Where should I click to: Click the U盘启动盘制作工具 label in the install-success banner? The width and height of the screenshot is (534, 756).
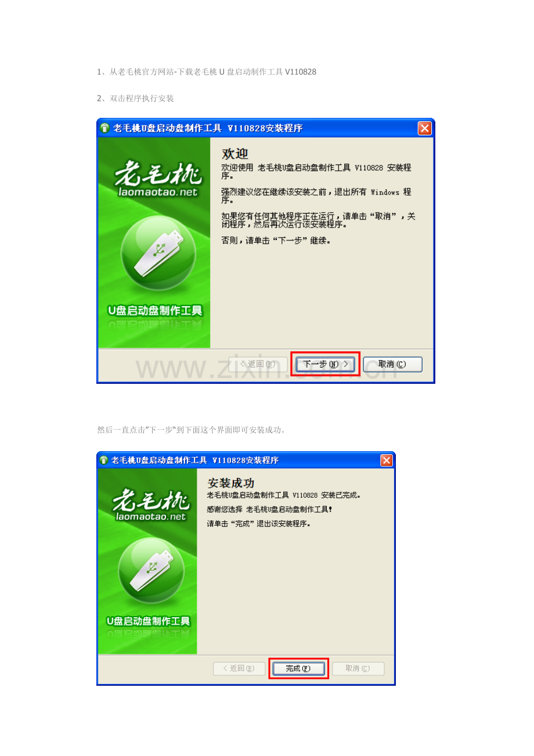[x=151, y=621]
